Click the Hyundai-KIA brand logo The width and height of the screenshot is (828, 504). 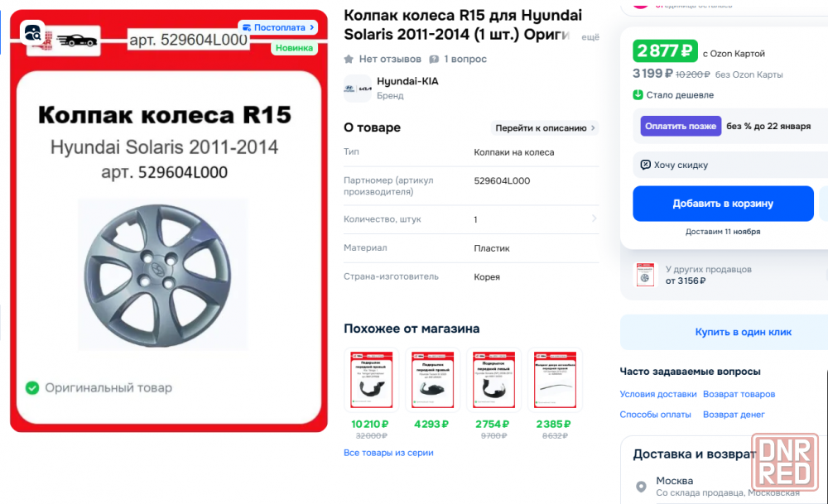point(358,88)
